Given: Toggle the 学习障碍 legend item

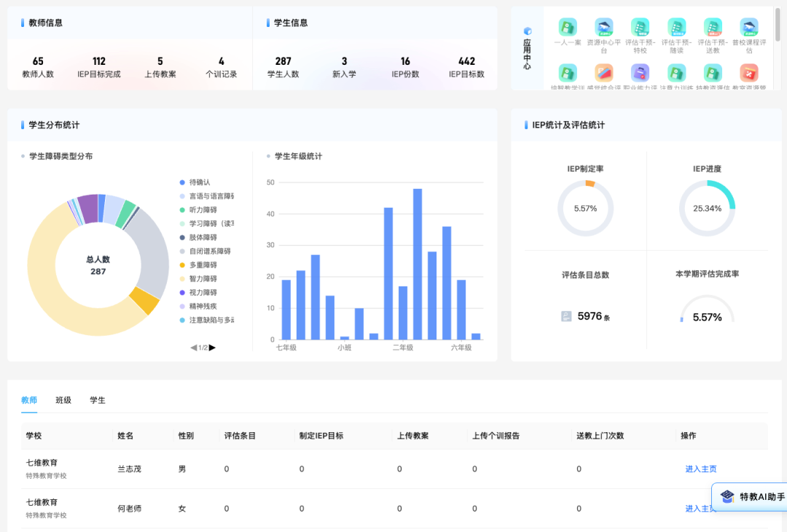Looking at the screenshot, I should 207,223.
